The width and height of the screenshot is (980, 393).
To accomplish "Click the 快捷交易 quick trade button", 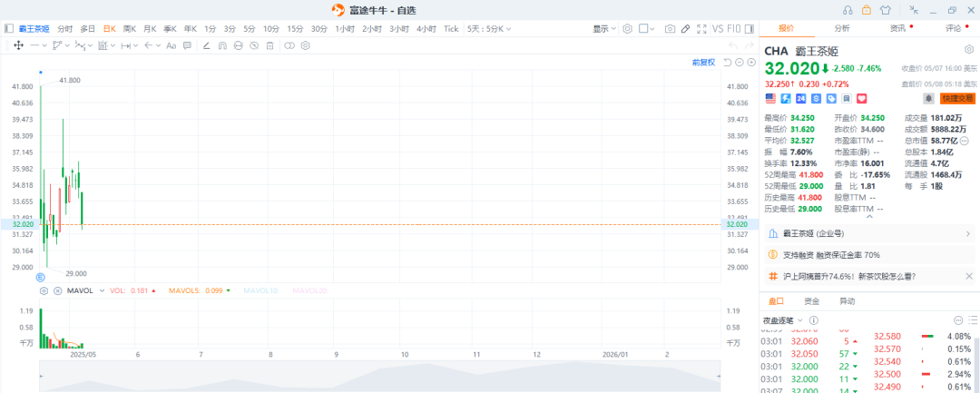I will 957,99.
